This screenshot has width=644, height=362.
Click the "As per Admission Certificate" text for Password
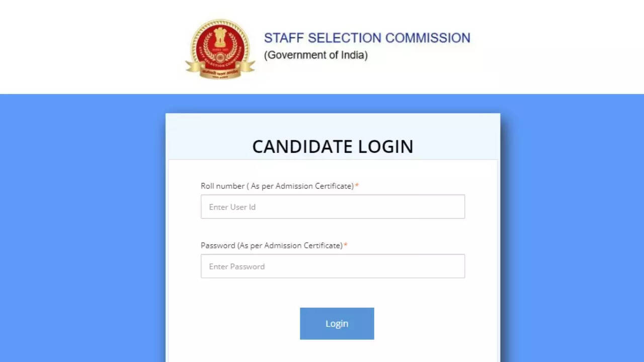click(291, 245)
